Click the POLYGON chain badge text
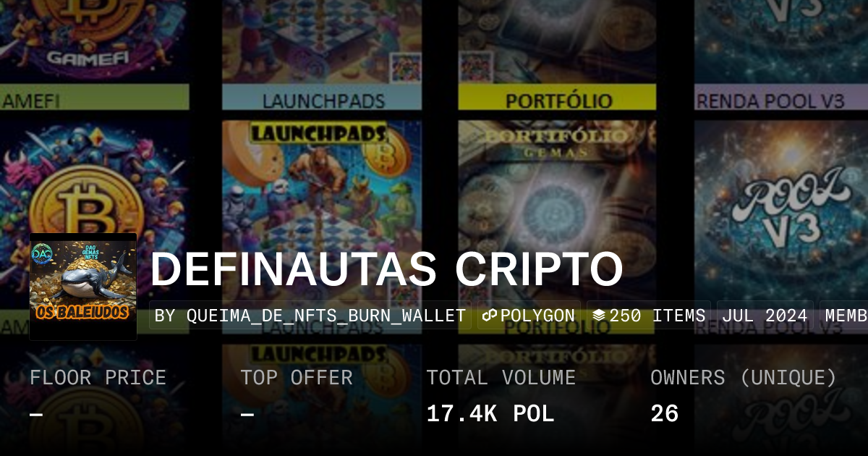The width and height of the screenshot is (868, 456). tap(537, 316)
